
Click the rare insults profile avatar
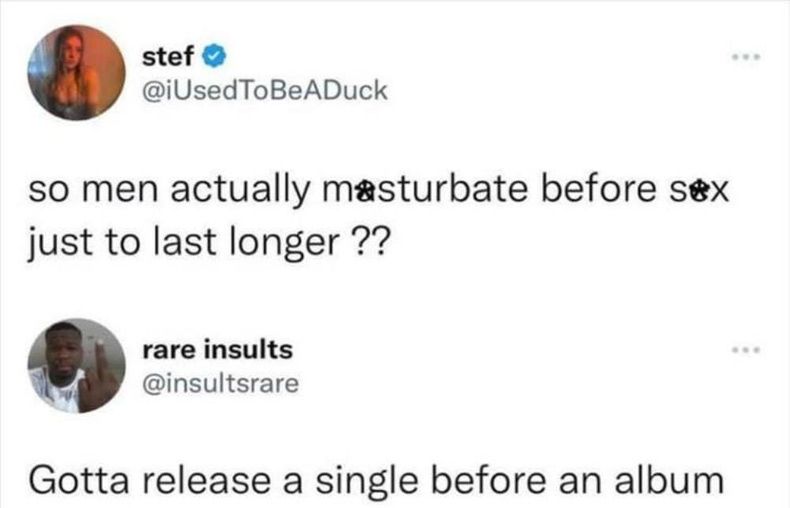76,366
